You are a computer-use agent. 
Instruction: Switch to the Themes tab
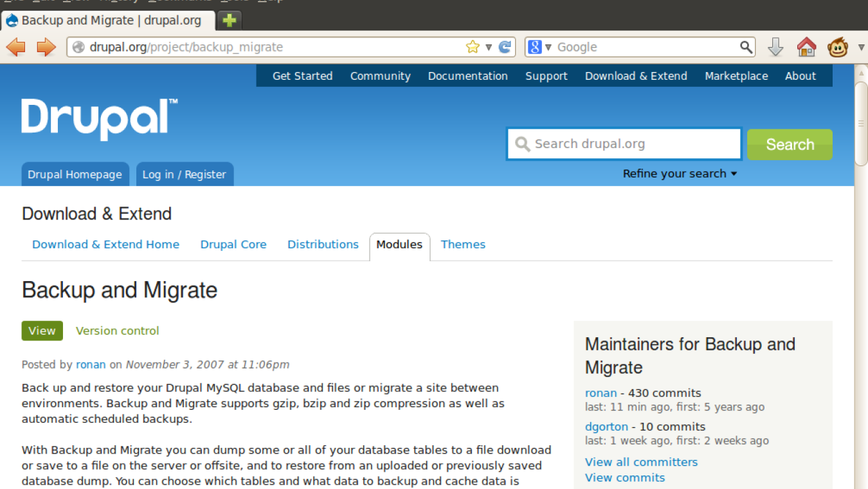tap(463, 244)
